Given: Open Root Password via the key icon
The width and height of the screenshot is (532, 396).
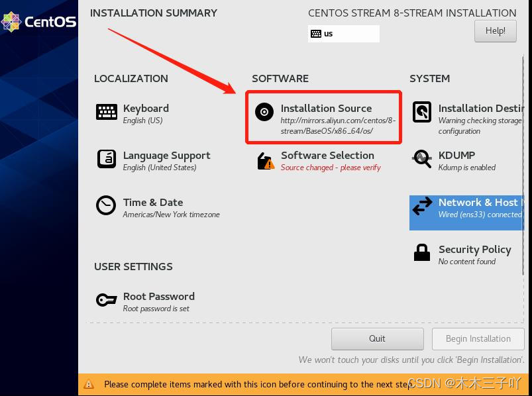Looking at the screenshot, I should (x=106, y=299).
